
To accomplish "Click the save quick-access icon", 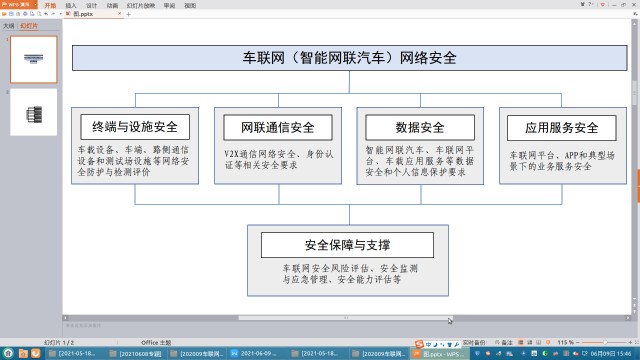I will click(11, 14).
